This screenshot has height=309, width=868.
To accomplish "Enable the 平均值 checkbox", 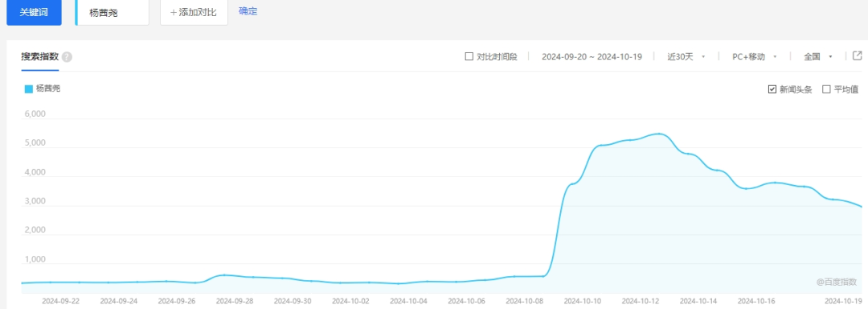I will point(826,89).
